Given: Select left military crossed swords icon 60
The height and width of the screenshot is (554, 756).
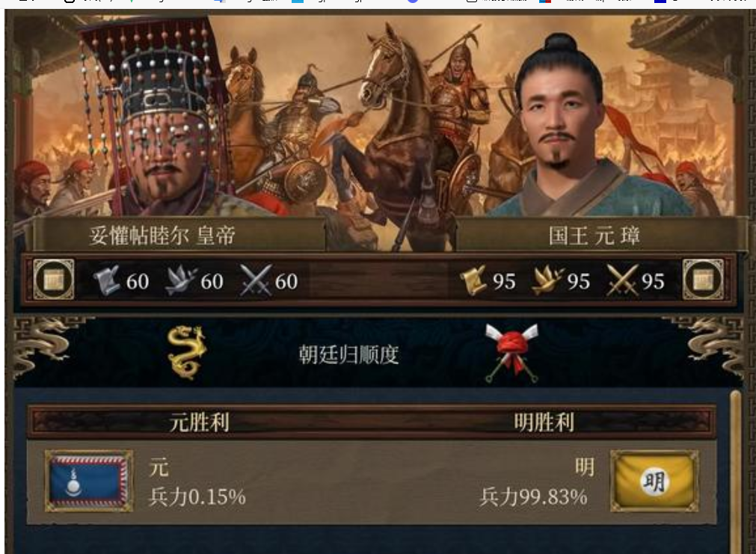Looking at the screenshot, I should coord(256,280).
